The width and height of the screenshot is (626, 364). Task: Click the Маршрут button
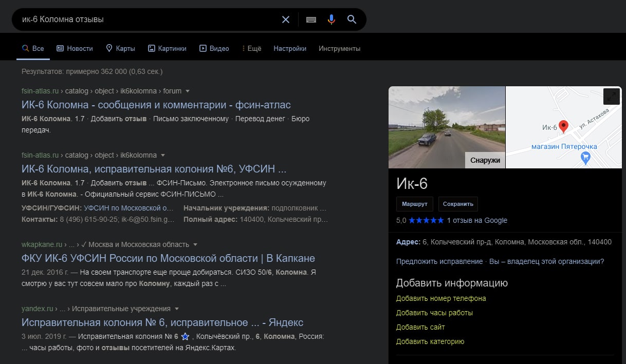click(x=415, y=204)
